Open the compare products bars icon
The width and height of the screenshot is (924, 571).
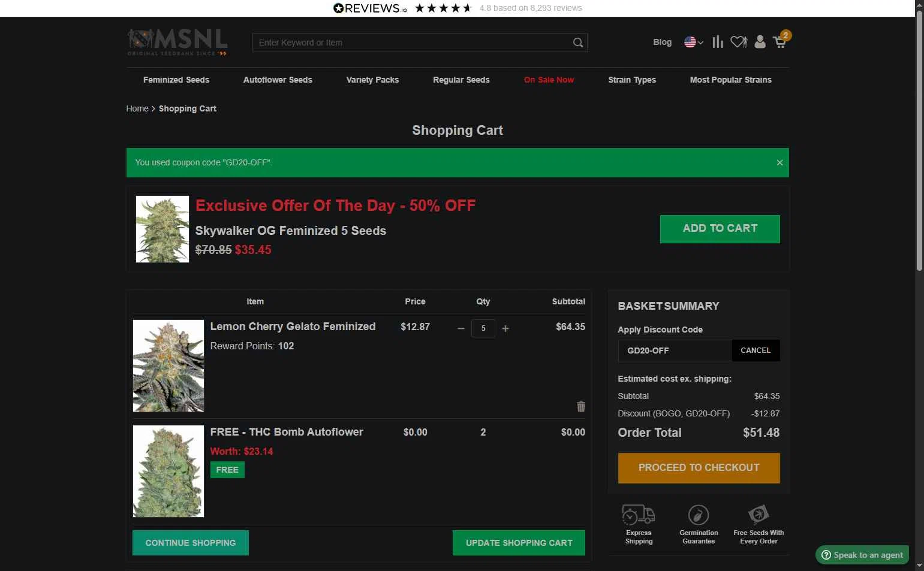point(718,42)
